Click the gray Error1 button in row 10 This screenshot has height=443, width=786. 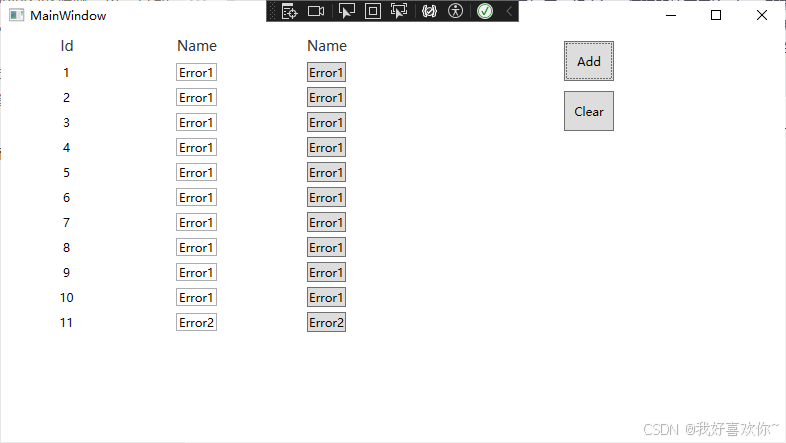click(326, 298)
